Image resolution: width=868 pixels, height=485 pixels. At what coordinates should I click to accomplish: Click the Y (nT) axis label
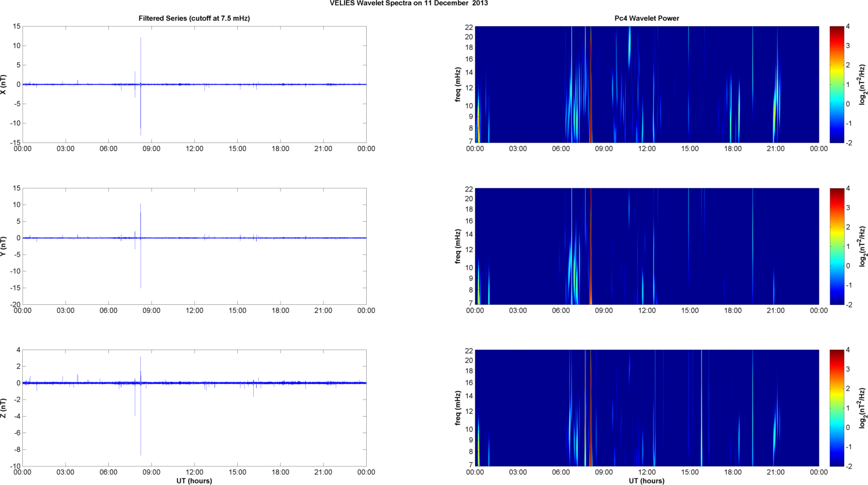3,246
